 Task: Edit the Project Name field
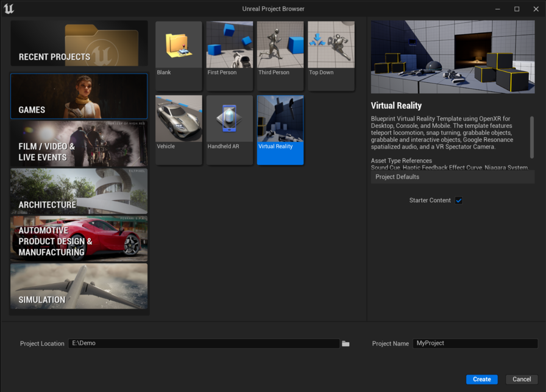[474, 343]
